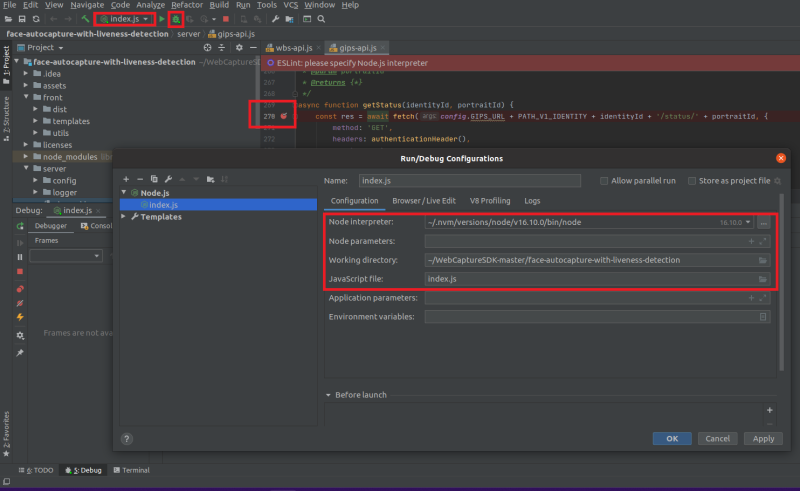Expand the Templates tree node

(x=124, y=217)
